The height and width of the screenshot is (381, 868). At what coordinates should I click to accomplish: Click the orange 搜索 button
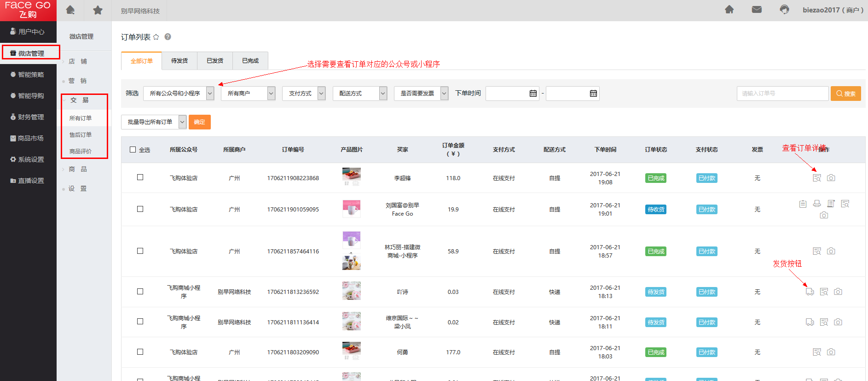(x=845, y=94)
